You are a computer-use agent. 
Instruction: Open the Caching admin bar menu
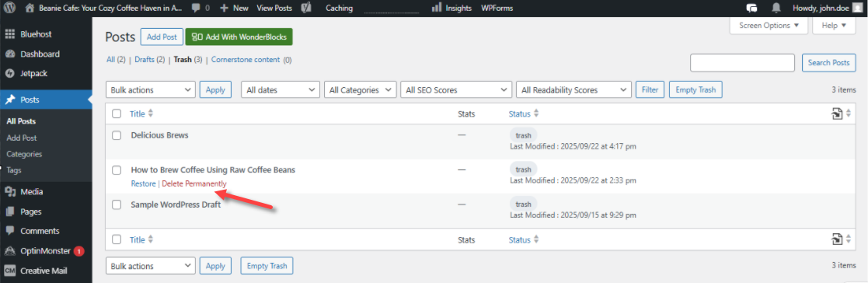340,9
